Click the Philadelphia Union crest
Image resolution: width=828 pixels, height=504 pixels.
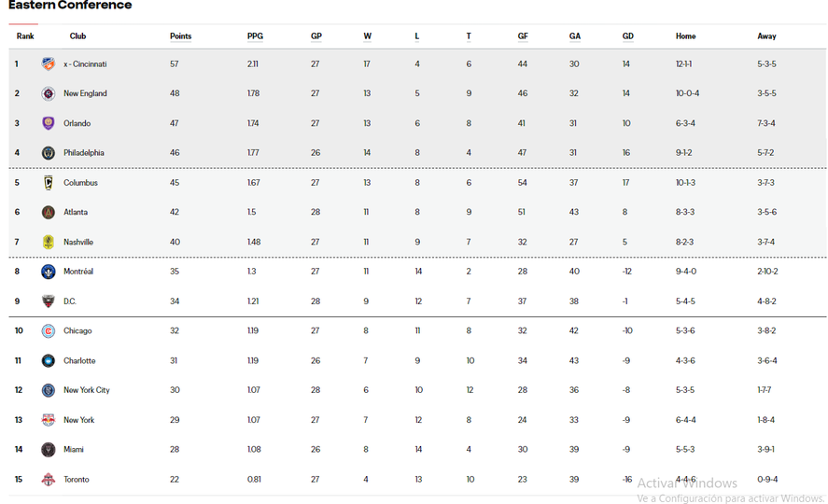49,153
